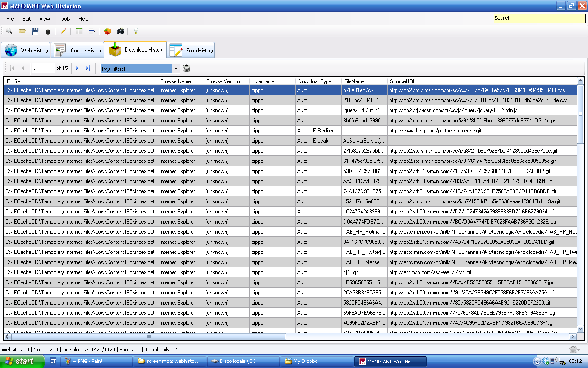Image resolution: width=588 pixels, height=368 pixels.
Task: Sort by the FileName column header
Action: [364, 81]
